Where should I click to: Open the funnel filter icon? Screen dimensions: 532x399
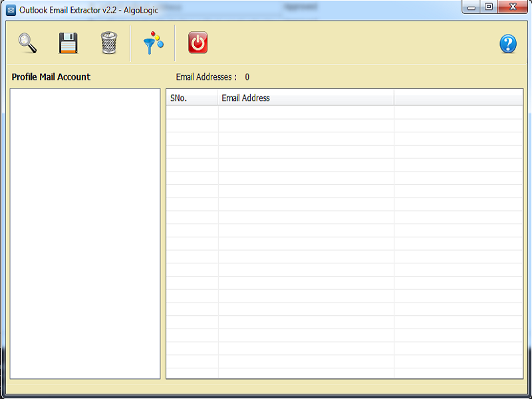(153, 43)
